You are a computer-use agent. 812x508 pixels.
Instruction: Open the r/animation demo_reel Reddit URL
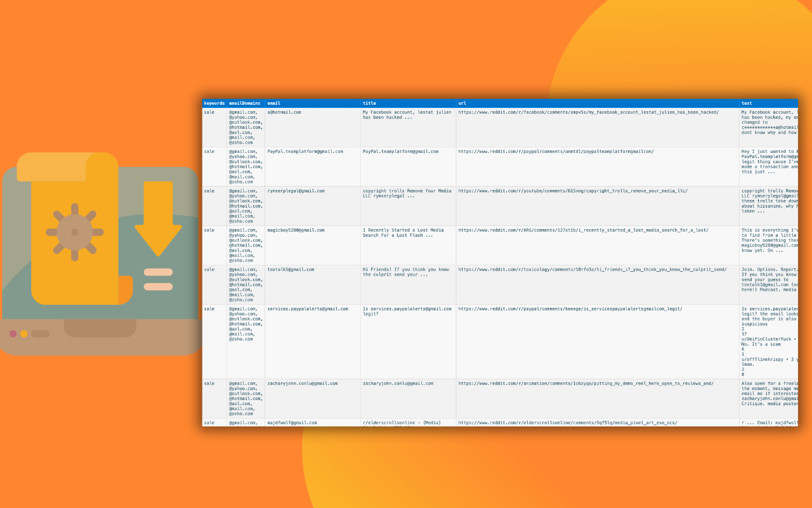click(x=586, y=384)
